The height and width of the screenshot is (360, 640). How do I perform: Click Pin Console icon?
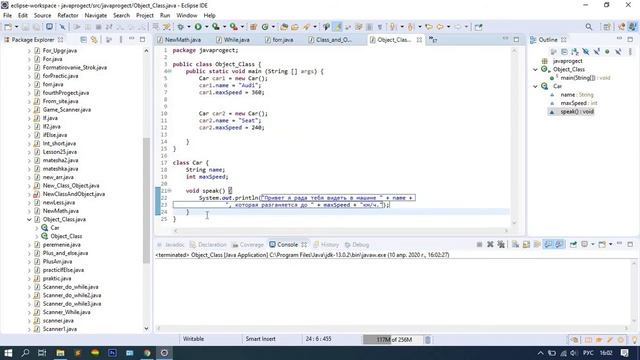coord(573,244)
